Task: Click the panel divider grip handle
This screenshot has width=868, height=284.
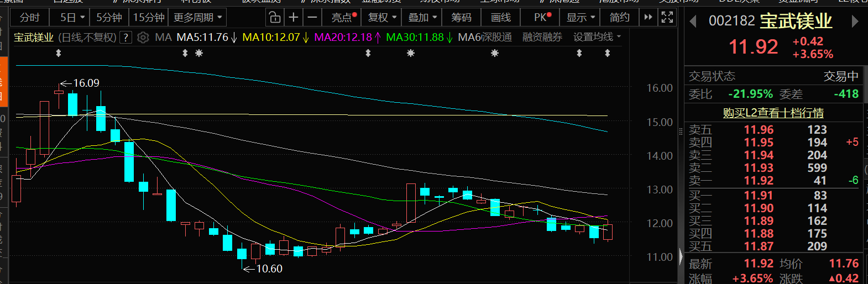Action: click(x=681, y=132)
